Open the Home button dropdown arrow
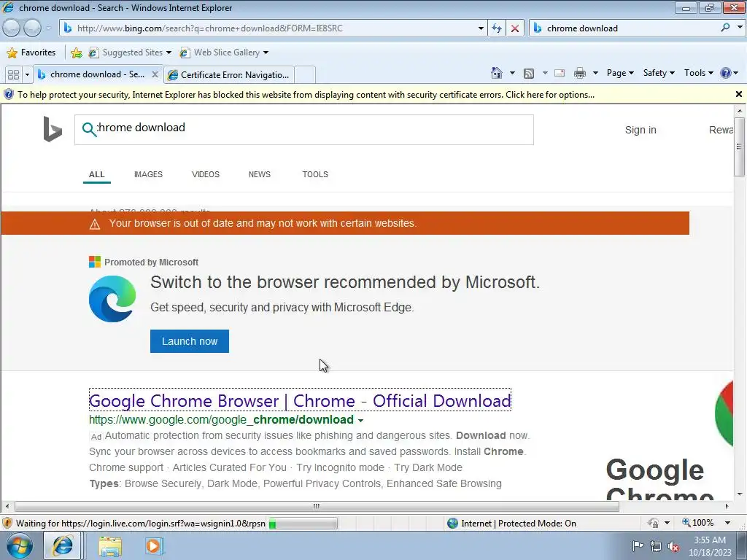Image resolution: width=747 pixels, height=560 pixels. pyautogui.click(x=512, y=73)
